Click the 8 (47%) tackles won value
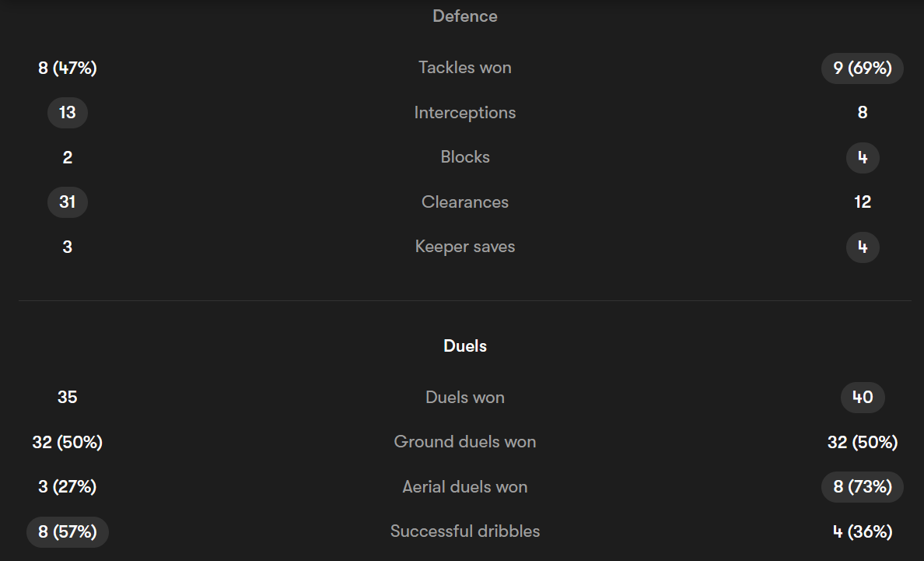This screenshot has height=561, width=924. pos(67,68)
